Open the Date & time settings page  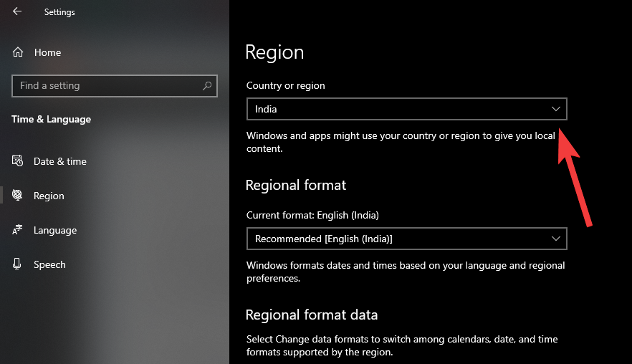point(60,161)
